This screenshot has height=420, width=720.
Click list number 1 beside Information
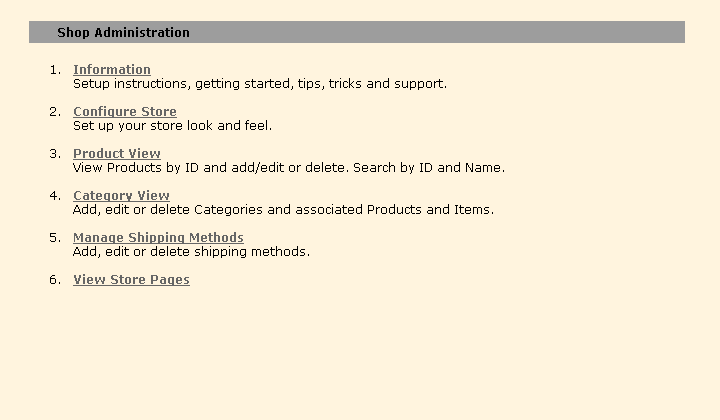coord(55,70)
